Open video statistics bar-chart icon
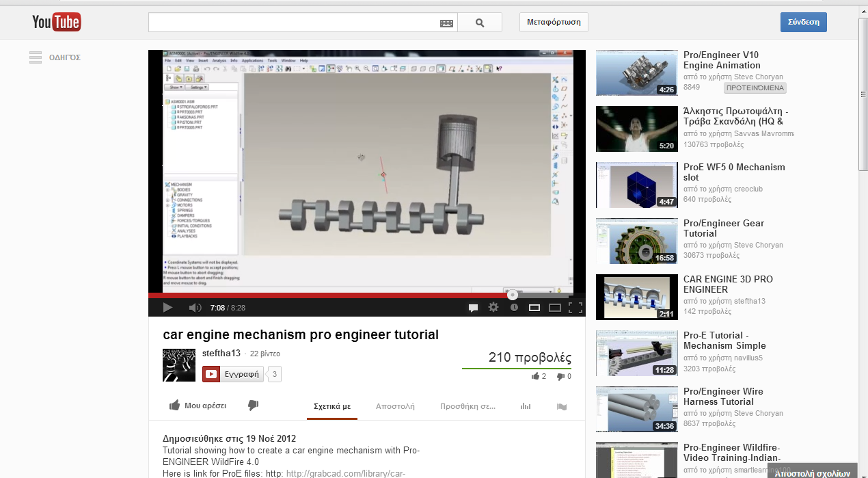 tap(526, 406)
